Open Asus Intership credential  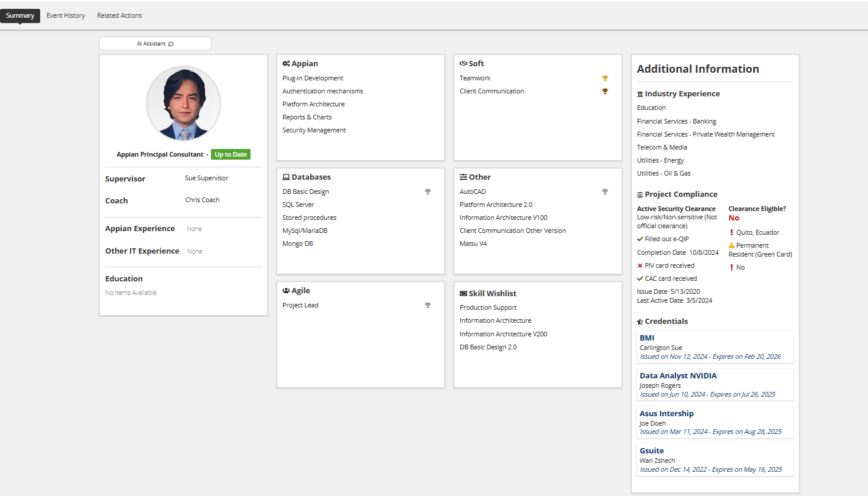pos(667,413)
